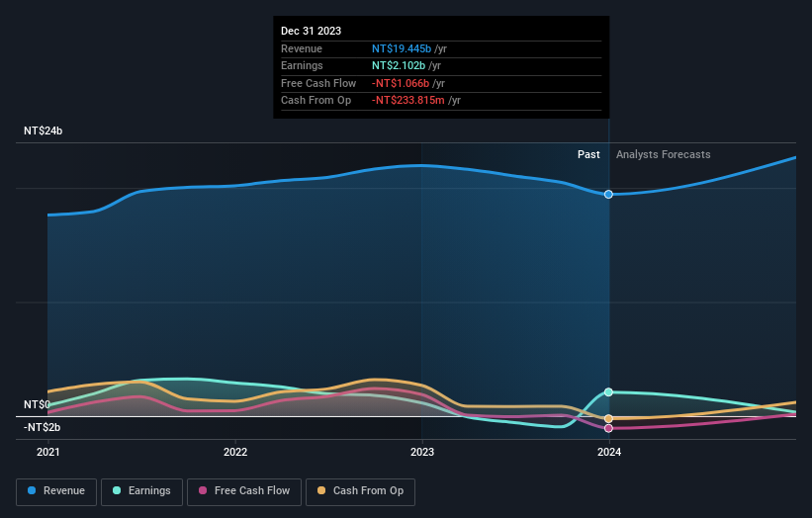Click the Free Cash Flow data point at 2024
This screenshot has height=518, width=812.
coord(608,428)
